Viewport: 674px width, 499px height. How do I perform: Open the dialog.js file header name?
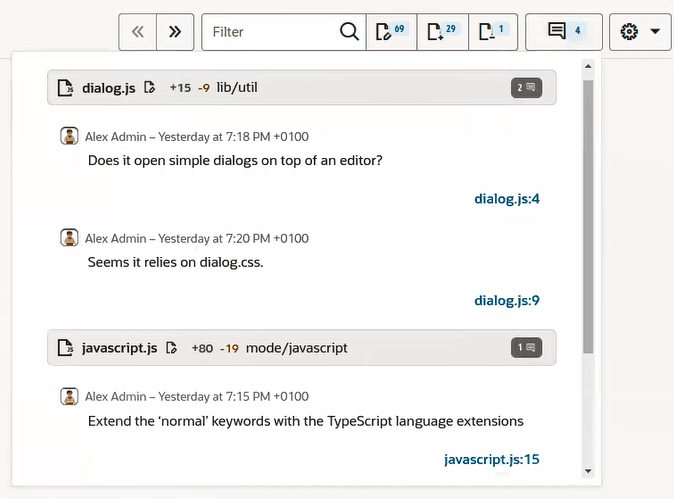click(x=109, y=88)
